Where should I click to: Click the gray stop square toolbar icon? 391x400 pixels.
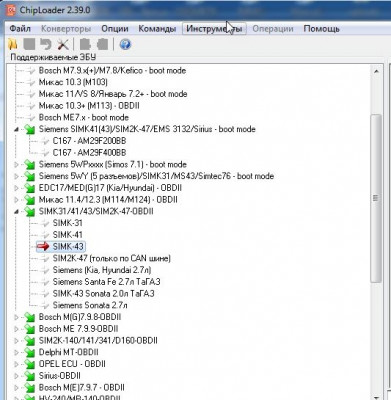point(29,44)
